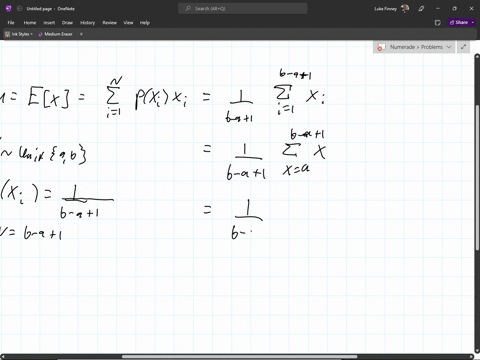Select the Medium Eraser tool
Image resolution: width=480 pixels, height=360 pixels.
(x=55, y=34)
